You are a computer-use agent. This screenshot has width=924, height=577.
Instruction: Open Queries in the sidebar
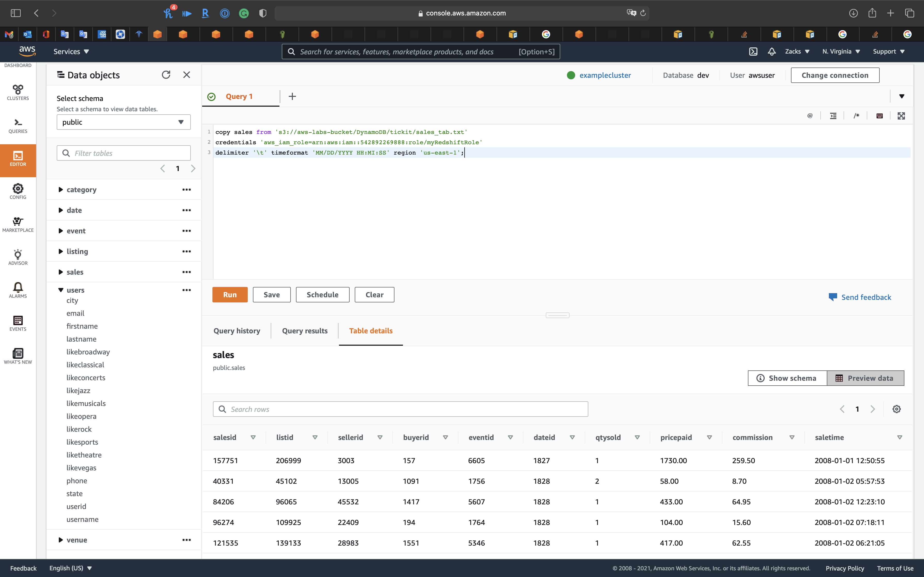(18, 125)
